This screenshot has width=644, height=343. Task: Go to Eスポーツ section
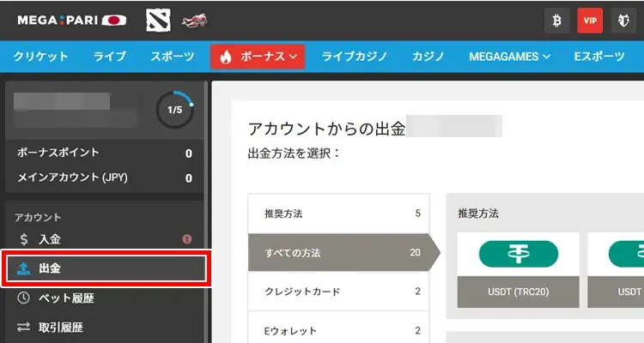[599, 57]
